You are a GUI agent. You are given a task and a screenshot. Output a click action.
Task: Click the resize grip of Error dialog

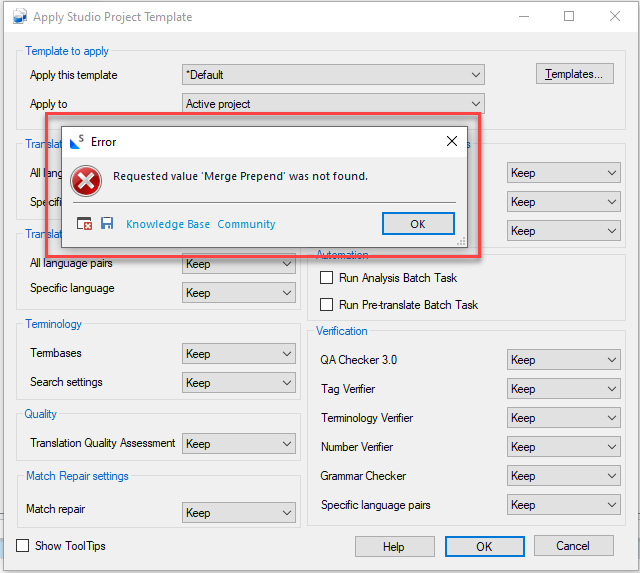pos(462,242)
